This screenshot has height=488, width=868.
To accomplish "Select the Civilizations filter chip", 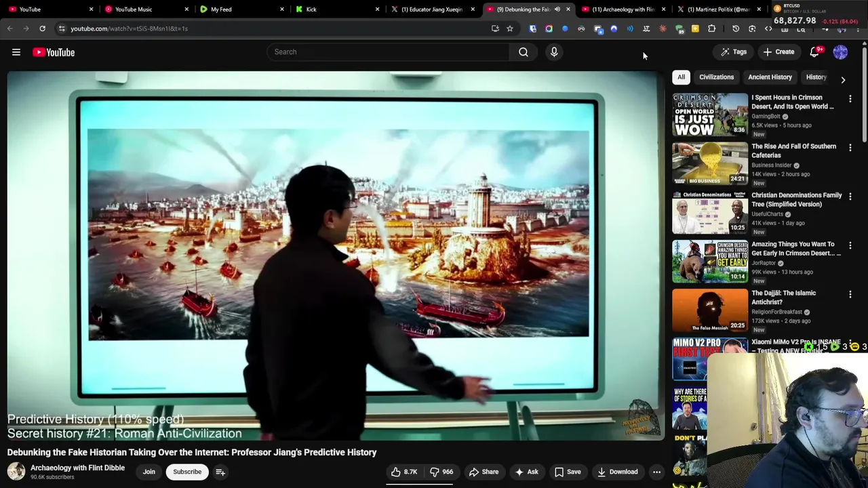I will 716,77.
